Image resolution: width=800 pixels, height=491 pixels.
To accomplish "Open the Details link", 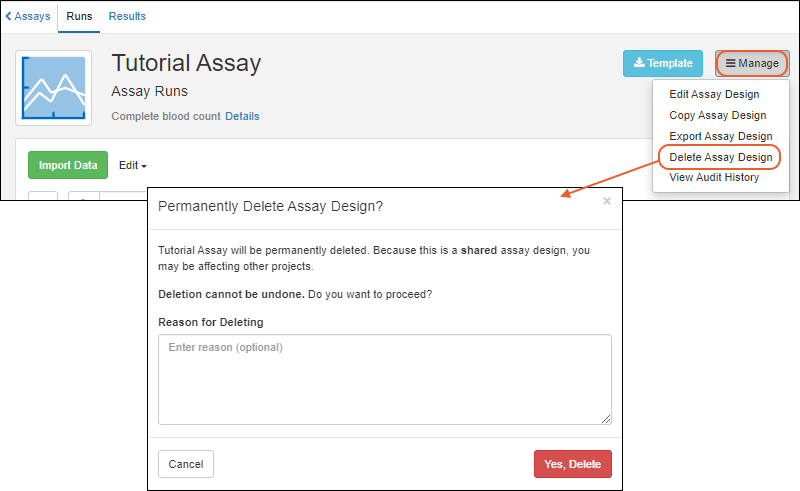I will pos(242,116).
